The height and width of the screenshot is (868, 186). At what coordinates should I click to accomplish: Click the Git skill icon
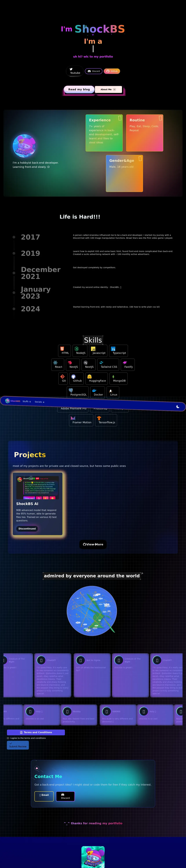tap(62, 376)
